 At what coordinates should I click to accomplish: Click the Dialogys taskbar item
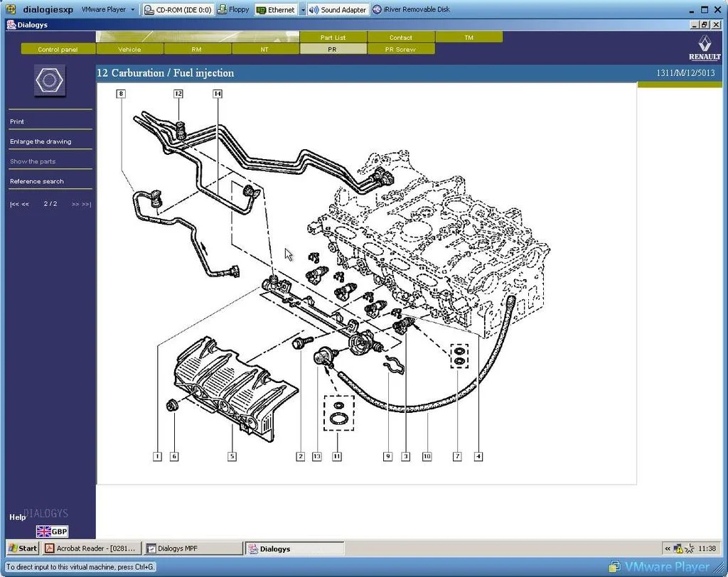click(x=295, y=549)
